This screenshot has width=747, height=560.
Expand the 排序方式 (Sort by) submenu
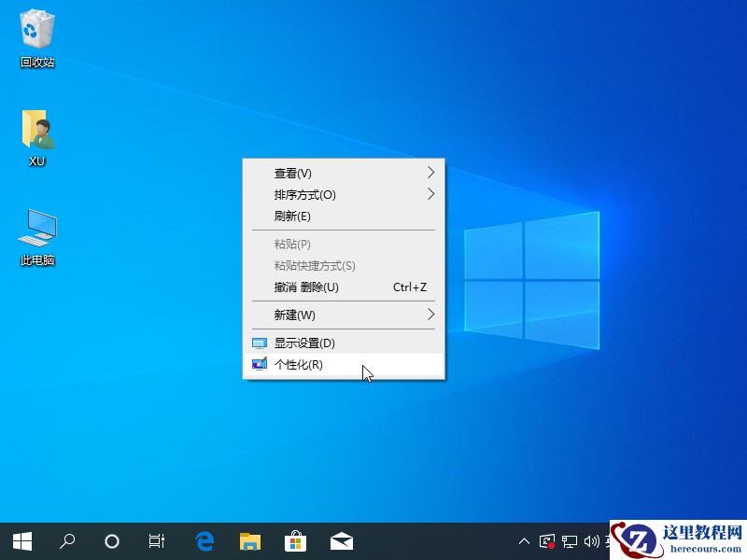(x=317, y=195)
